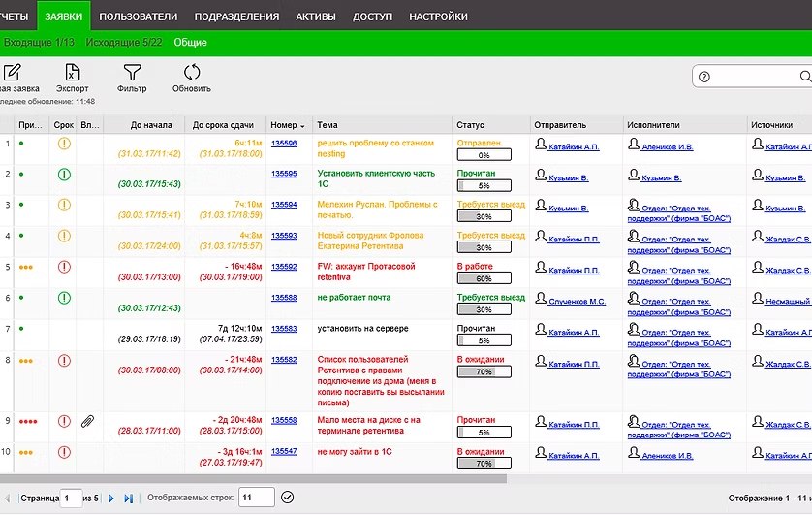This screenshot has height=515, width=812.
Task: Click the displayed rows count field
Action: tap(257, 498)
